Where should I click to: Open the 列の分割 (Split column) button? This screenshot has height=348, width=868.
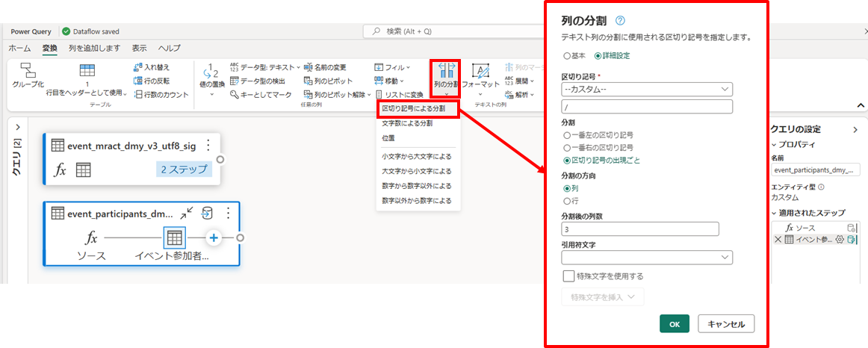click(446, 78)
